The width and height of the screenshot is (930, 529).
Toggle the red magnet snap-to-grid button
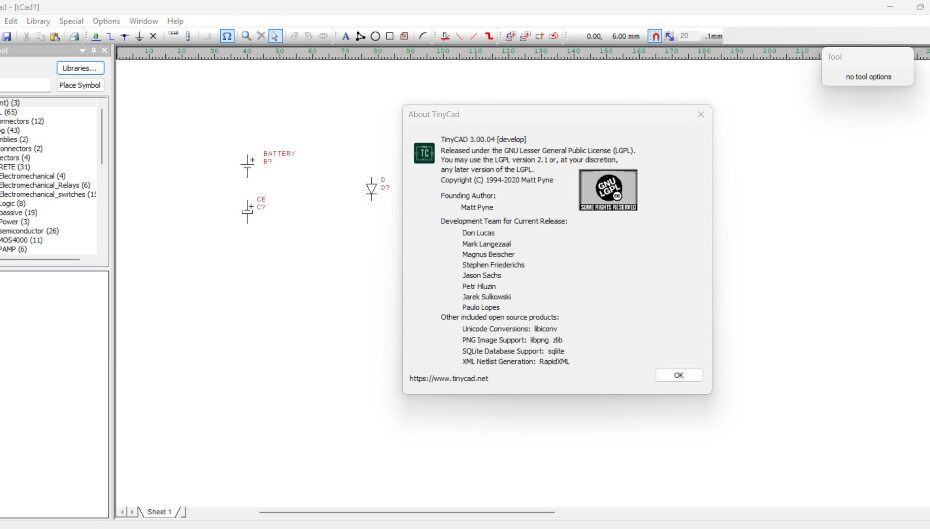coord(655,36)
